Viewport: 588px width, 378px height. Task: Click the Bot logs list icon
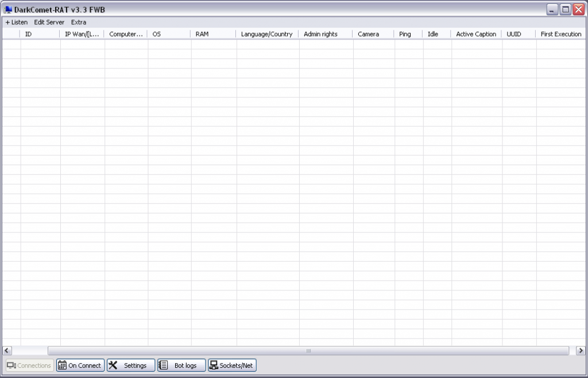click(x=163, y=365)
